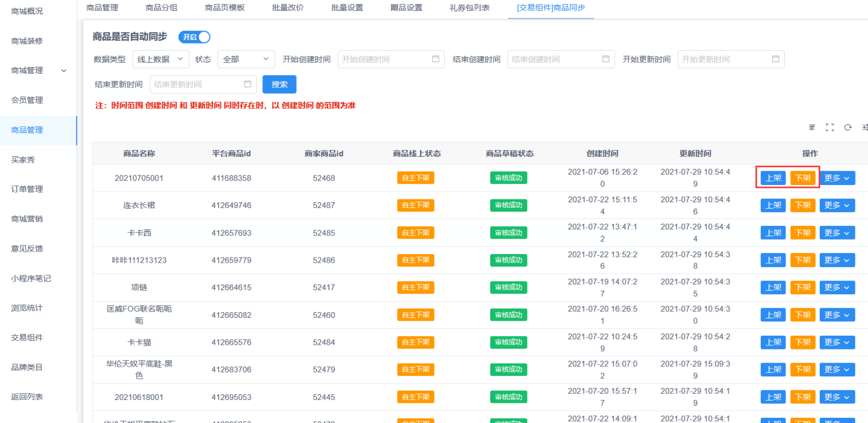Click the fullscreen icon above table
The height and width of the screenshot is (423, 868).
pyautogui.click(x=830, y=128)
